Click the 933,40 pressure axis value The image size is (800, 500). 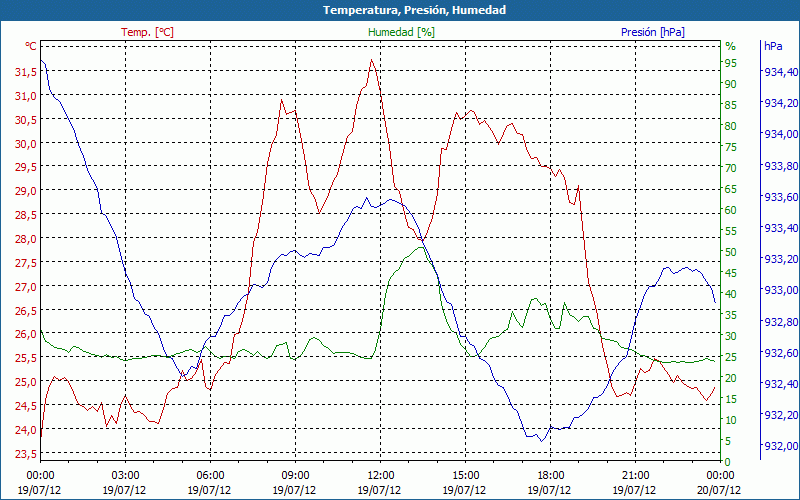[x=781, y=228]
